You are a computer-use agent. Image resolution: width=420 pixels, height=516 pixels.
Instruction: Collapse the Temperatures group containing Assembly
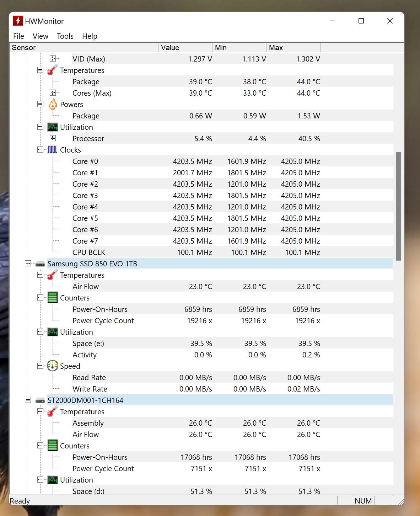click(x=40, y=411)
